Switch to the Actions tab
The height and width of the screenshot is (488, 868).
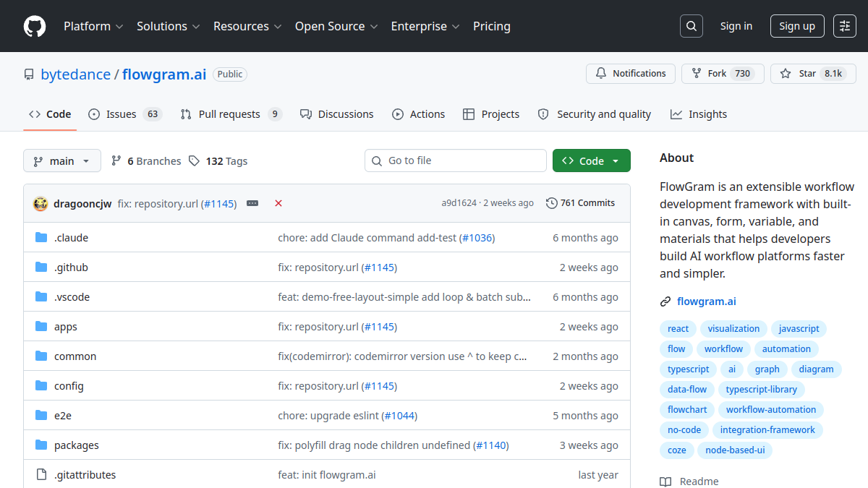click(419, 114)
